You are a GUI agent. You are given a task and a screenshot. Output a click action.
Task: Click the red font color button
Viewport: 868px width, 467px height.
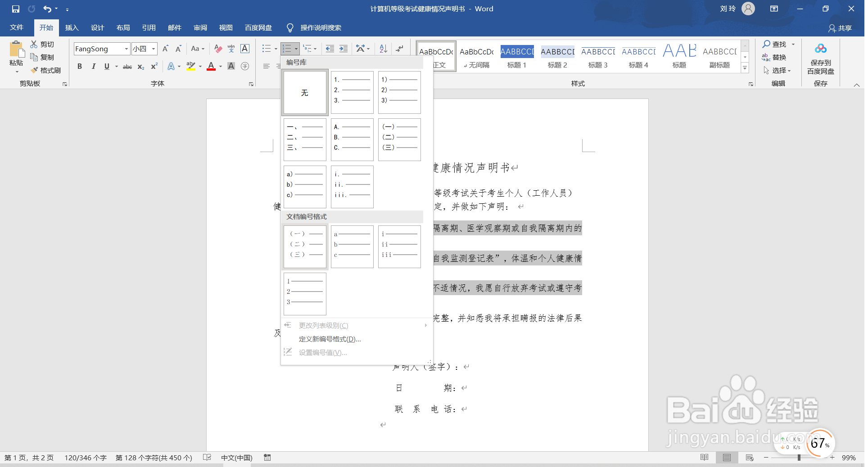[x=211, y=66]
